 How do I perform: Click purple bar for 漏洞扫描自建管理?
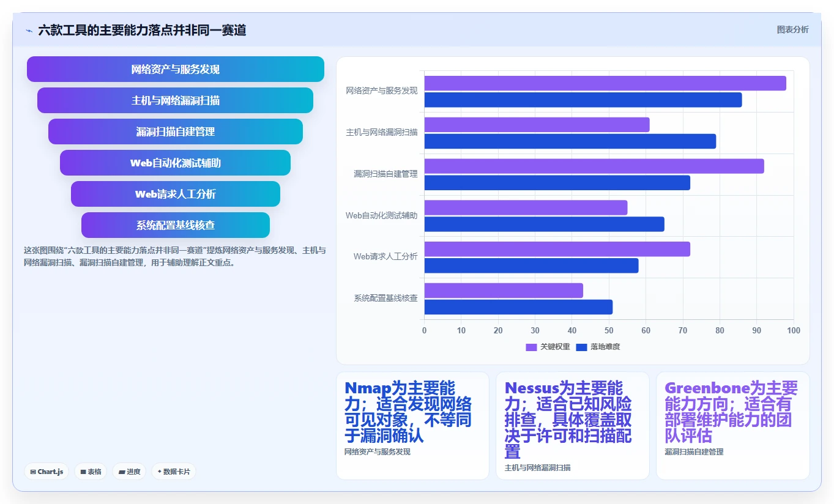click(594, 166)
